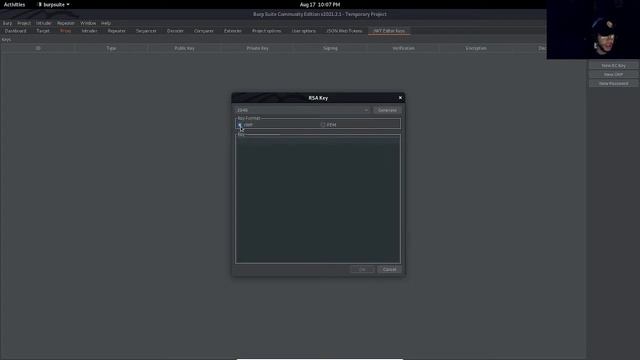The height and width of the screenshot is (360, 640).
Task: Click the Encryption column header
Action: 476,48
